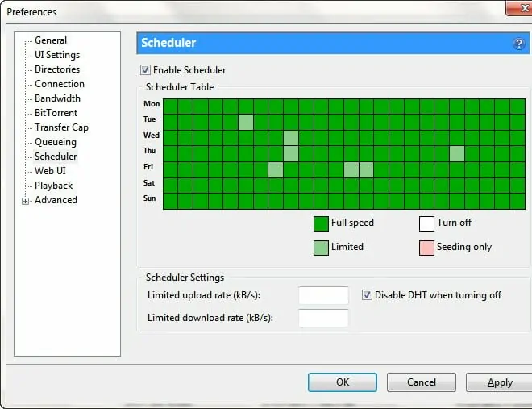Screen dimensions: 532x409
Task: Click the Fri day label
Action: point(148,167)
